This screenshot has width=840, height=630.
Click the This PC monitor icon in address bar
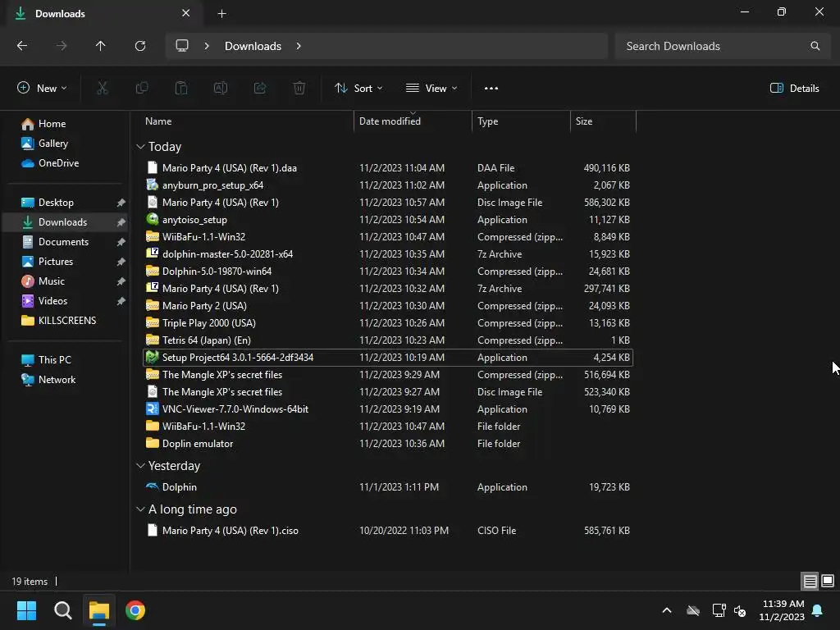click(182, 46)
